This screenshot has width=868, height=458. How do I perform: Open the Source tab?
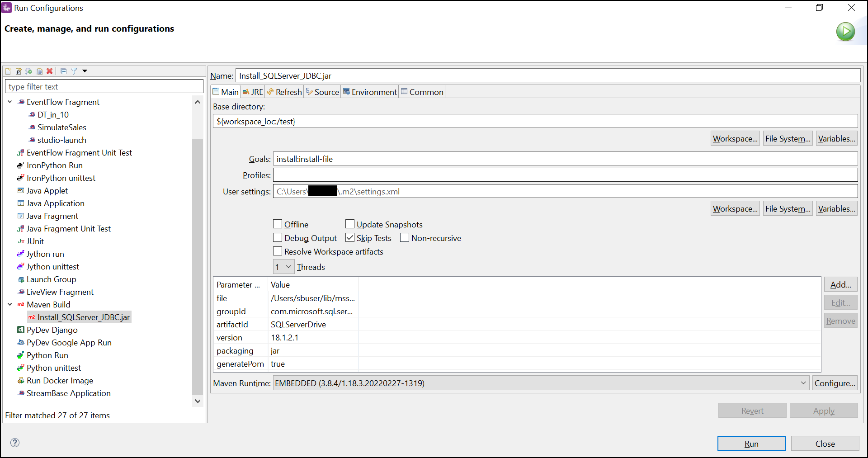pos(323,92)
